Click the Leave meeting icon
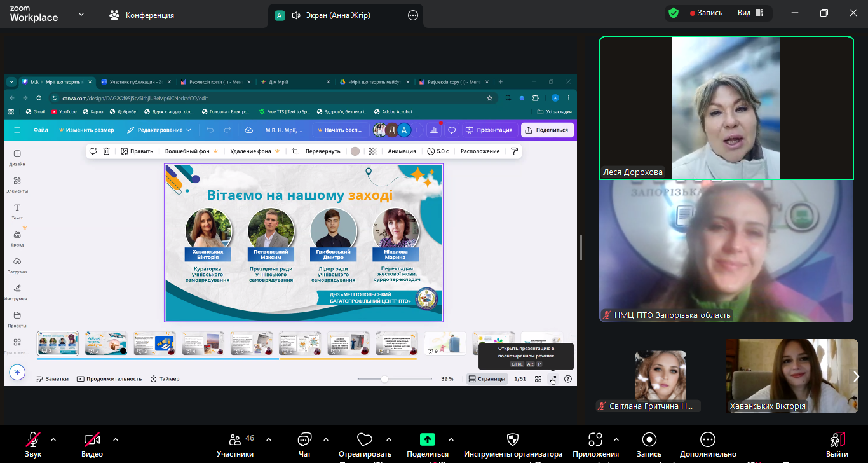The image size is (868, 463). coord(837,439)
